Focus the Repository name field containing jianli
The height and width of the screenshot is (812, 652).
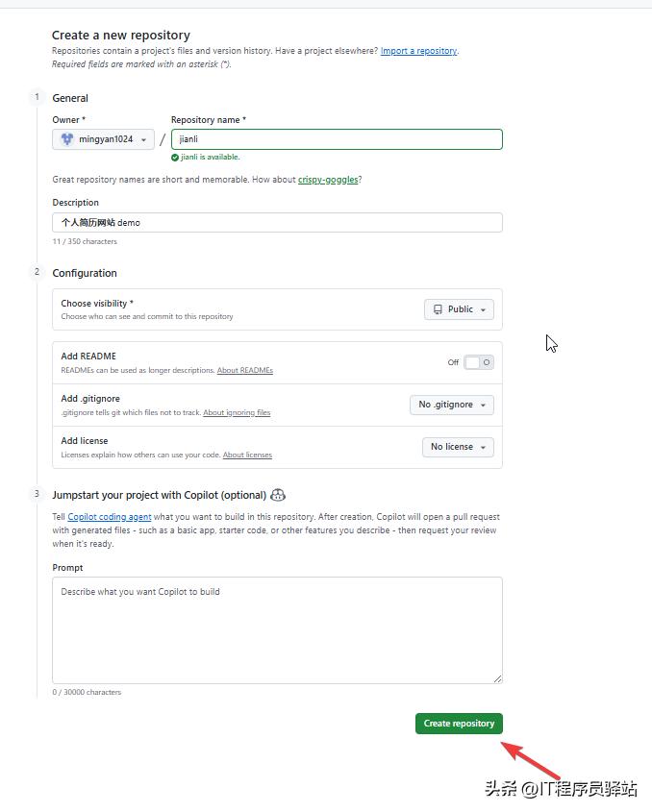pos(337,139)
